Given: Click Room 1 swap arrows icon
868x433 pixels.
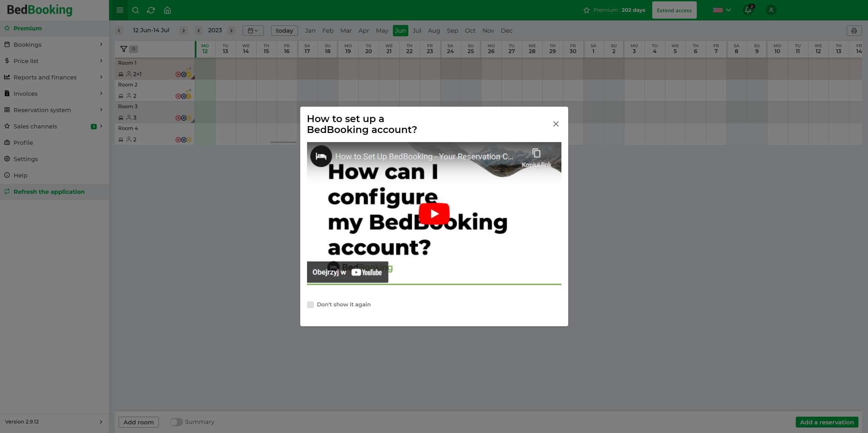Looking at the screenshot, I should coord(188,69).
